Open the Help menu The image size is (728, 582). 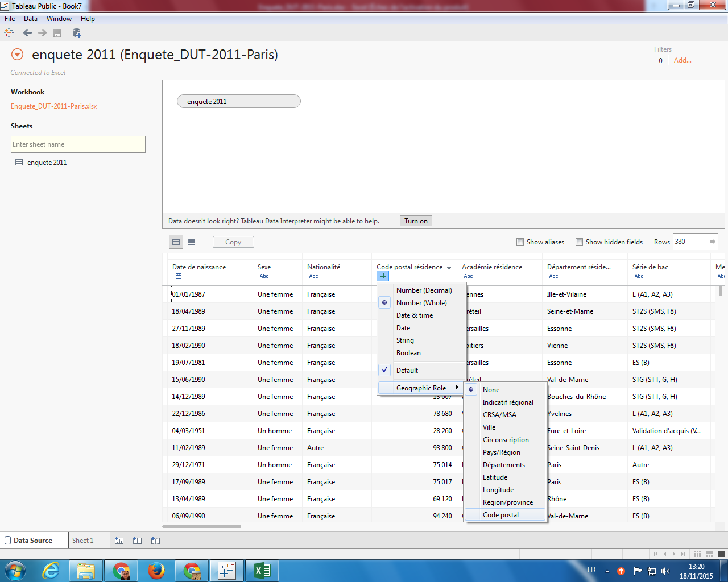[x=88, y=19]
